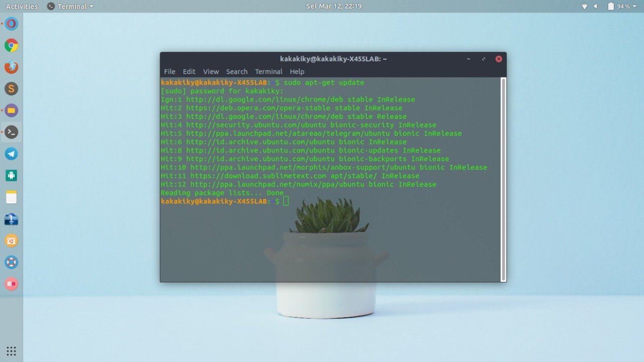This screenshot has height=362, width=644.
Task: Open the terminal View menu
Action: (211, 71)
